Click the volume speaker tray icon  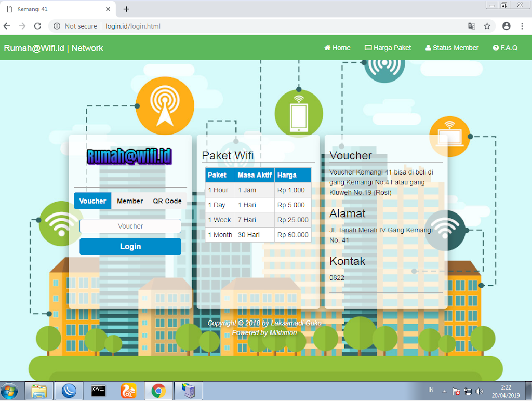pyautogui.click(x=479, y=392)
